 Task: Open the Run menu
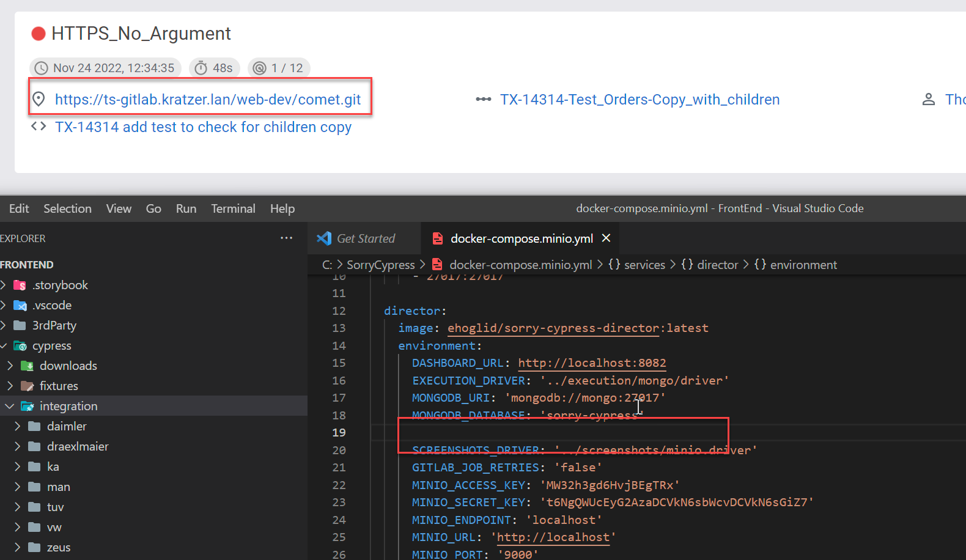click(186, 208)
